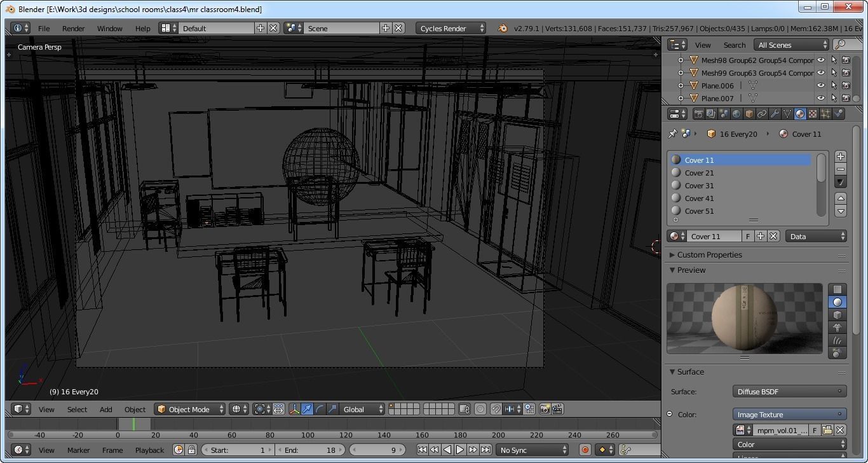Toggle renderability camera for Plane.006
868x463 pixels.
point(846,85)
